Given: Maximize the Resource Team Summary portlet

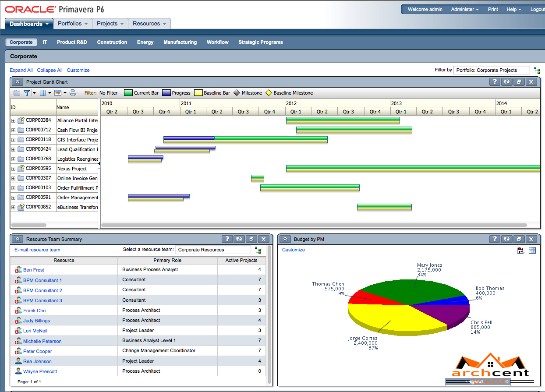Looking at the screenshot, I should [251, 239].
